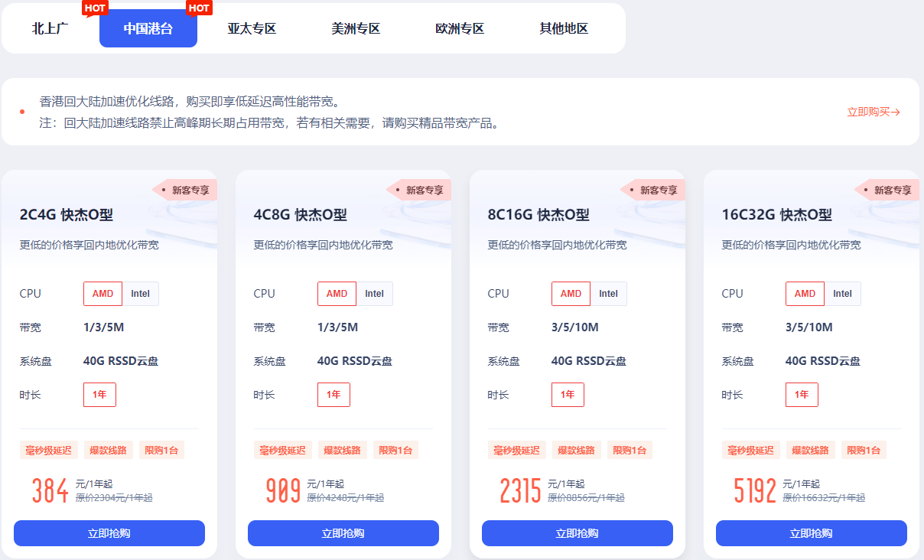Choose 1年 duration on 4C8G card
The image size is (924, 560).
(333, 395)
